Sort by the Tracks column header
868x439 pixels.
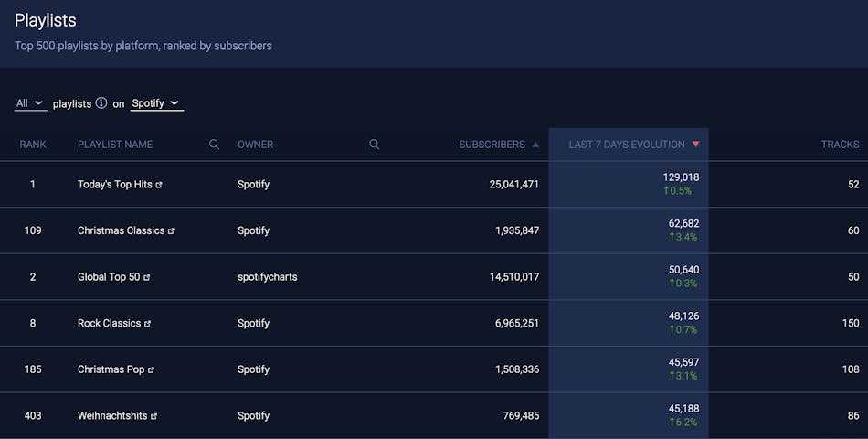tap(840, 145)
